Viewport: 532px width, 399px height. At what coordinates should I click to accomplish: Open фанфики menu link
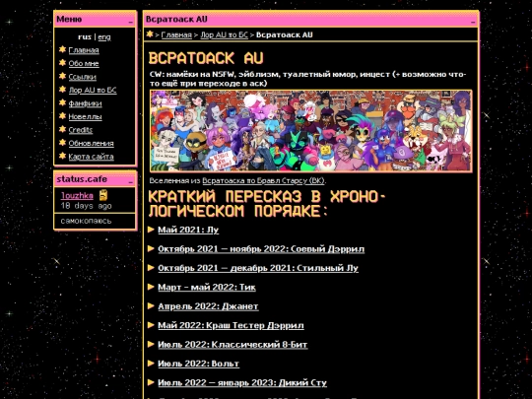pyautogui.click(x=85, y=103)
